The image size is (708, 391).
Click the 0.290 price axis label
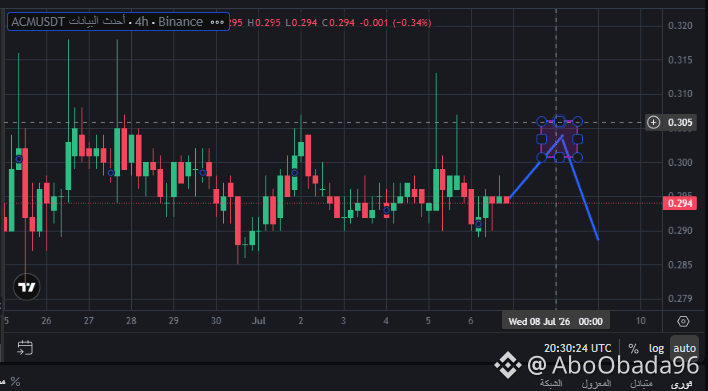coord(680,231)
